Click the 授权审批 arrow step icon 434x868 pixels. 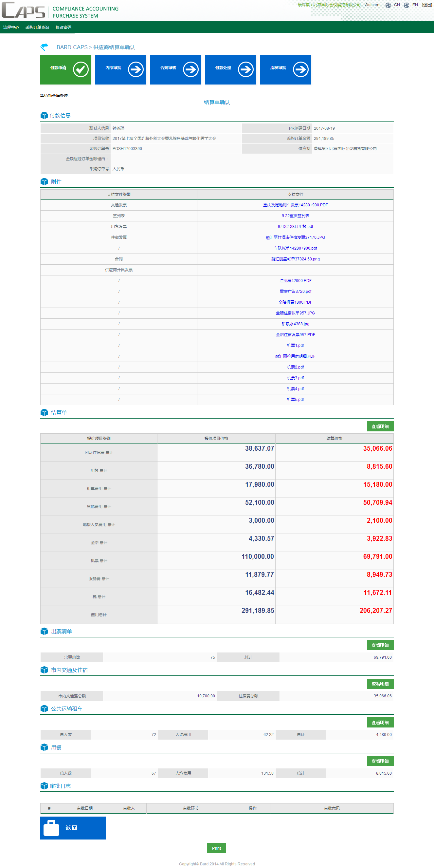pyautogui.click(x=301, y=69)
